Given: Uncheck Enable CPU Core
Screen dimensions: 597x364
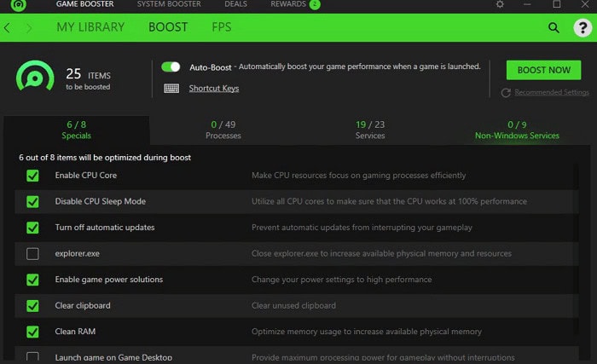Looking at the screenshot, I should tap(32, 176).
